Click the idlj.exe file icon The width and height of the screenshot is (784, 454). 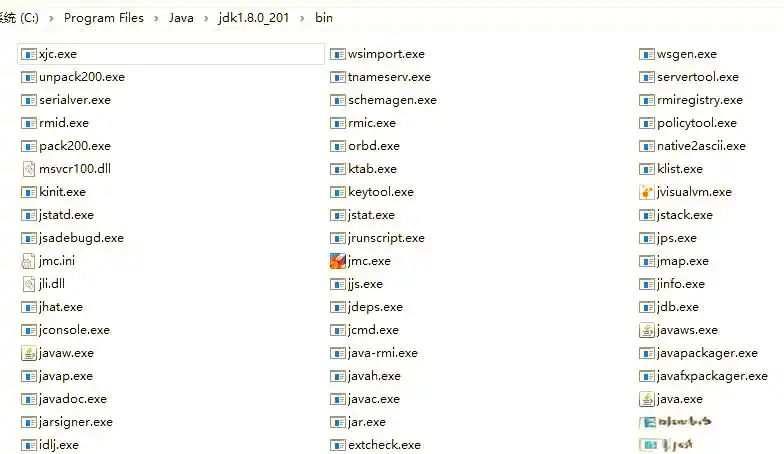tap(29, 445)
